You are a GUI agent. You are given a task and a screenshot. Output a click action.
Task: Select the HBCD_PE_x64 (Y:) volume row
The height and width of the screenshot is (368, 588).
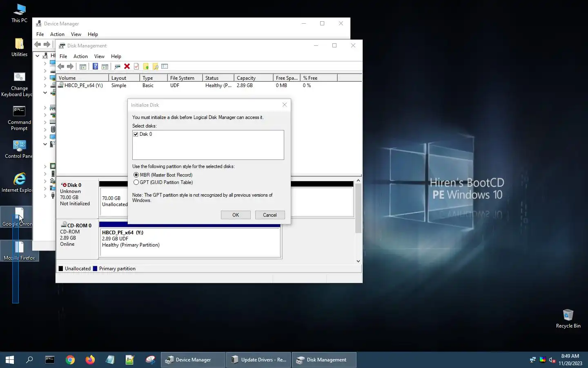pyautogui.click(x=209, y=85)
